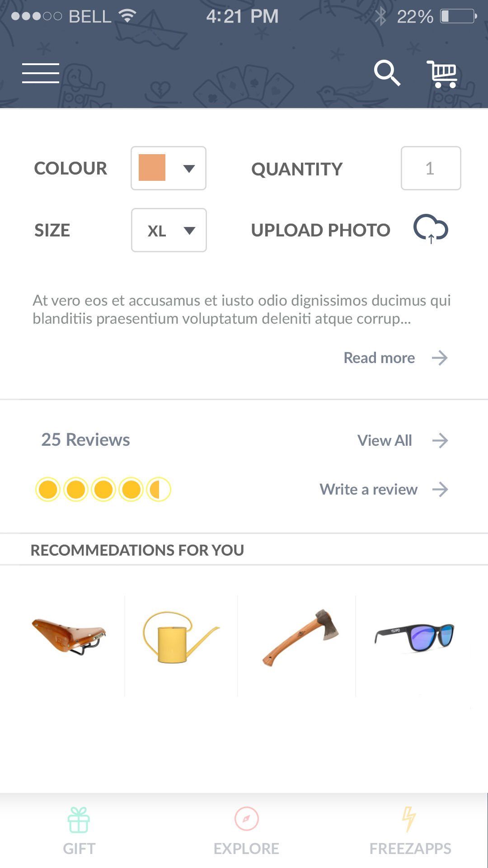Click the upload photo cloud icon
488x868 pixels.
click(431, 229)
